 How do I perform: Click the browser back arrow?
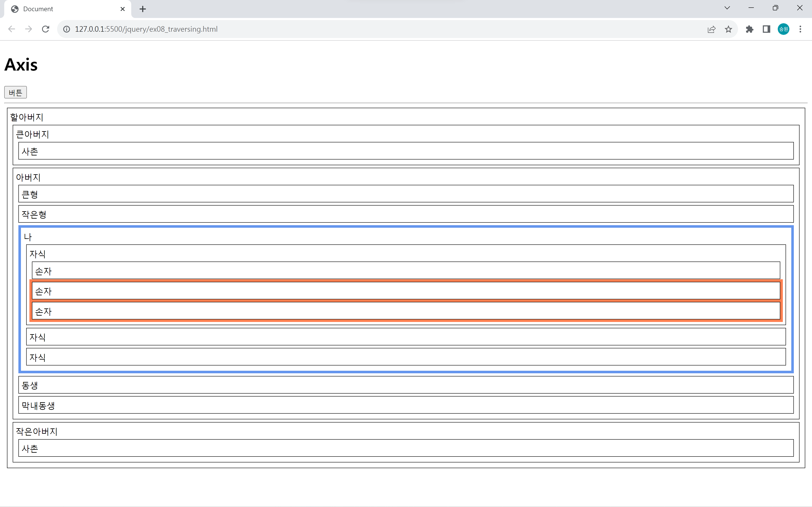(x=12, y=29)
